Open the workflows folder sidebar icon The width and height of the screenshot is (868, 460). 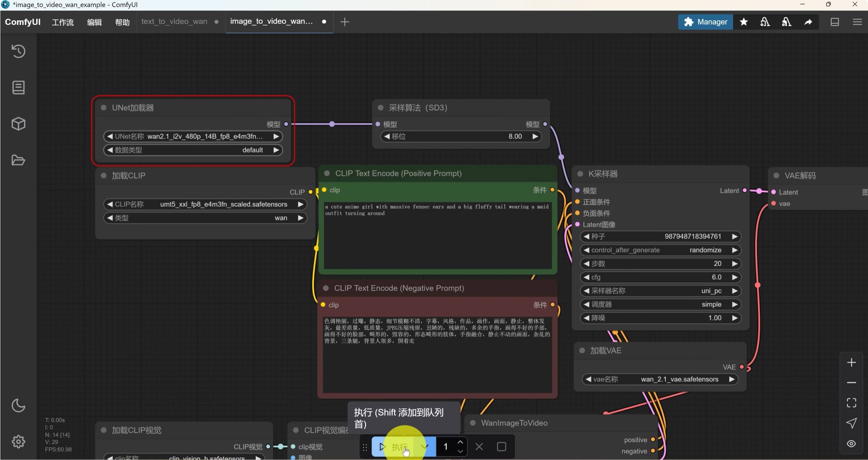click(18, 160)
